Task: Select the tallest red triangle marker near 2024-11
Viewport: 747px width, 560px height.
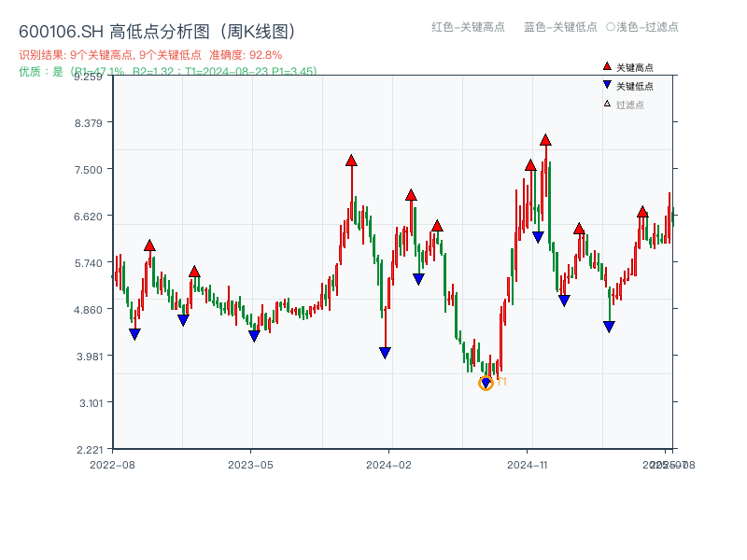Action: pyautogui.click(x=546, y=142)
